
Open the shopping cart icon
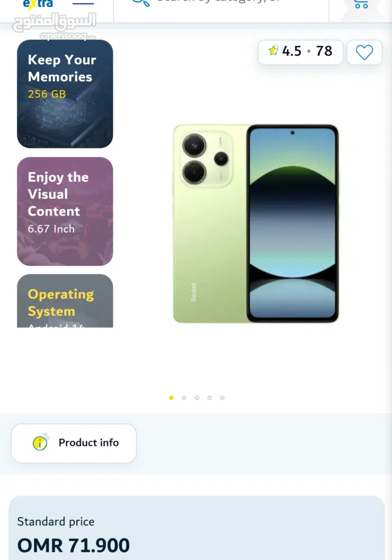coord(361,4)
